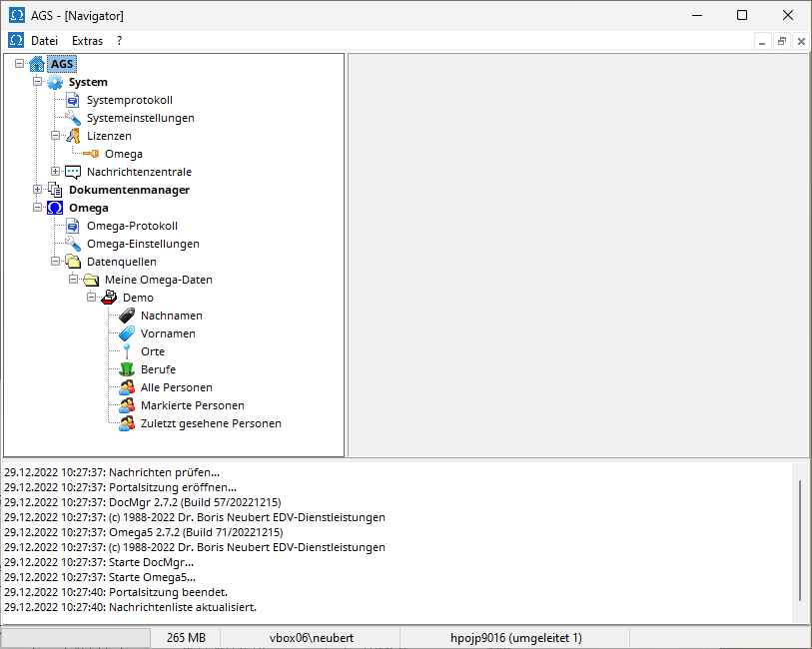Image resolution: width=812 pixels, height=649 pixels.
Task: Select the Vornamen blue tag icon
Action: tap(127, 333)
